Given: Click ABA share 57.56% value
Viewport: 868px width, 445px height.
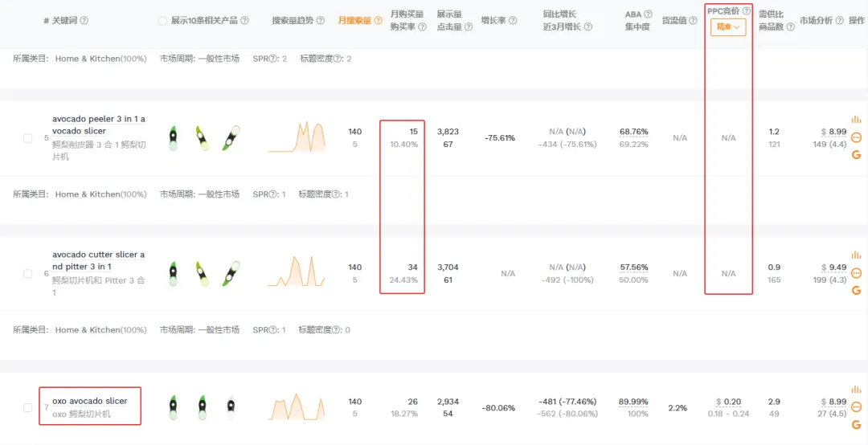Looking at the screenshot, I should [634, 267].
